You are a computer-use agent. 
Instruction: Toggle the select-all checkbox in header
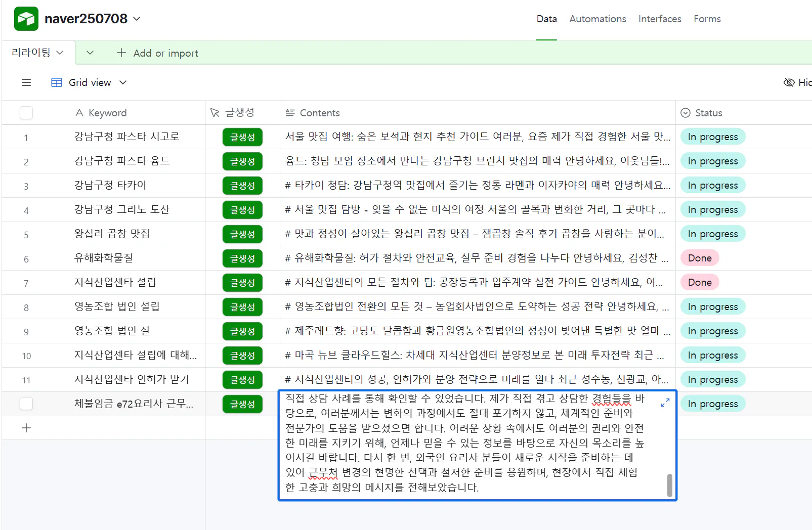pyautogui.click(x=26, y=113)
